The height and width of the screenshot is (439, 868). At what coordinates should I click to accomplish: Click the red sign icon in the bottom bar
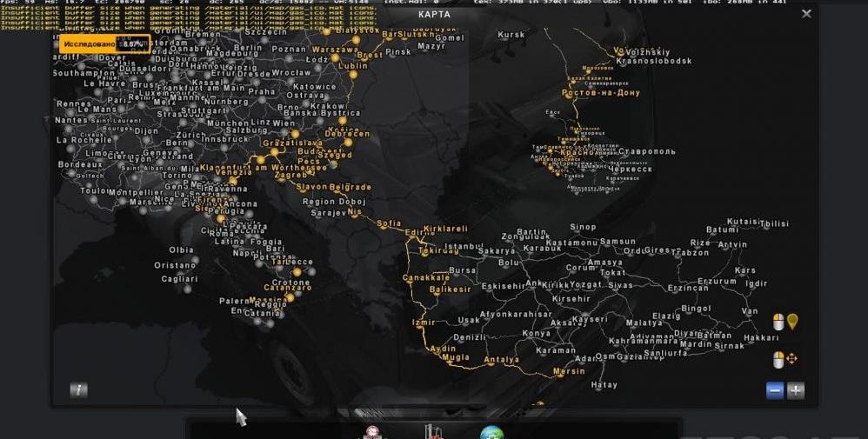(374, 433)
